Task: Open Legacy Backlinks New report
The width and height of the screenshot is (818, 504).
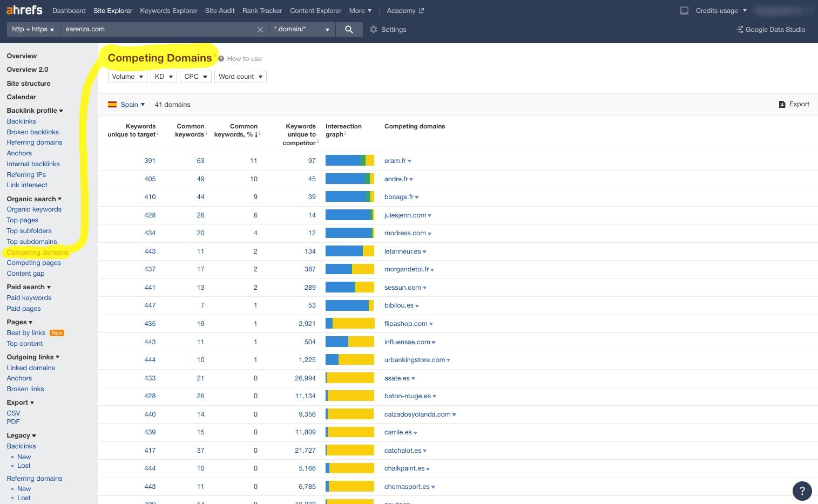Action: pyautogui.click(x=24, y=457)
